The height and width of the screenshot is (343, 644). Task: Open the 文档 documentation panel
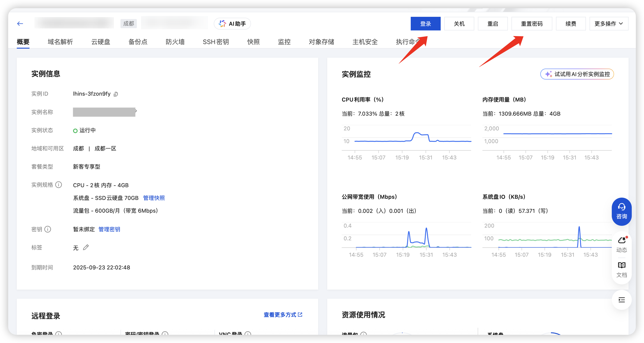[622, 269]
